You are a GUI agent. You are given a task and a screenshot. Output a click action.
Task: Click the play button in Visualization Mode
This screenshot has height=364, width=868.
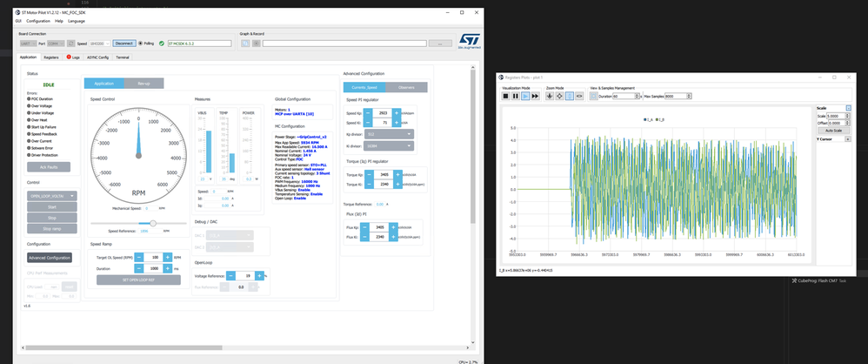pyautogui.click(x=525, y=96)
